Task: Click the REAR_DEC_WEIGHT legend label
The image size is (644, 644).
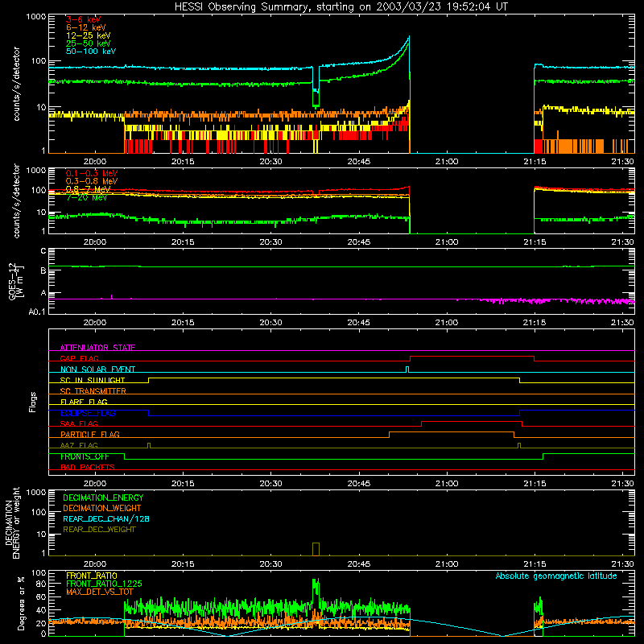Action: click(x=99, y=530)
